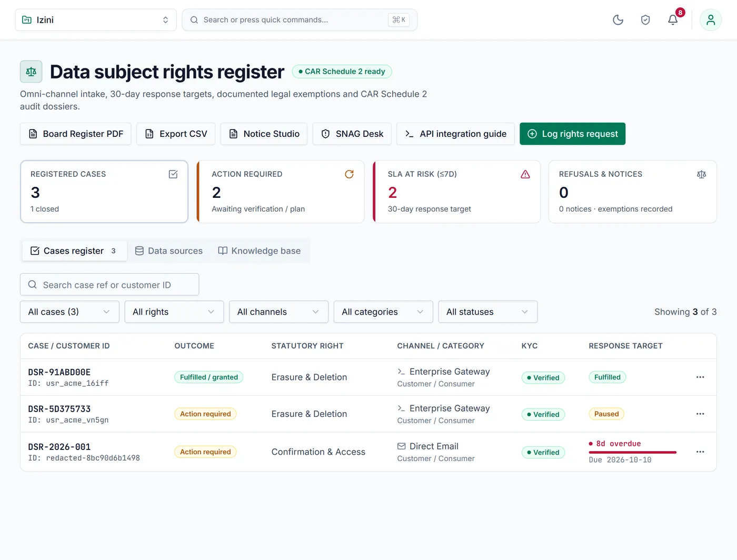Viewport: 737px width, 560px height.
Task: Click the overdue progress bar for DSR-2026-001
Action: tap(633, 452)
